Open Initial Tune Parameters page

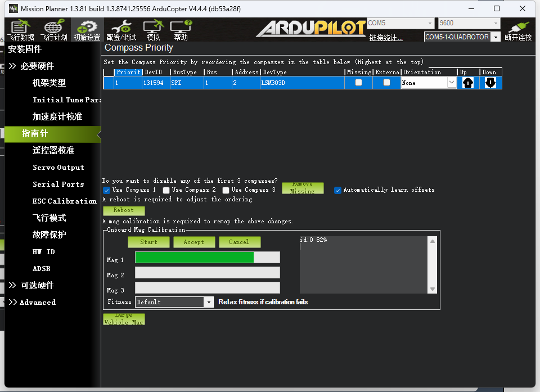[x=66, y=100]
